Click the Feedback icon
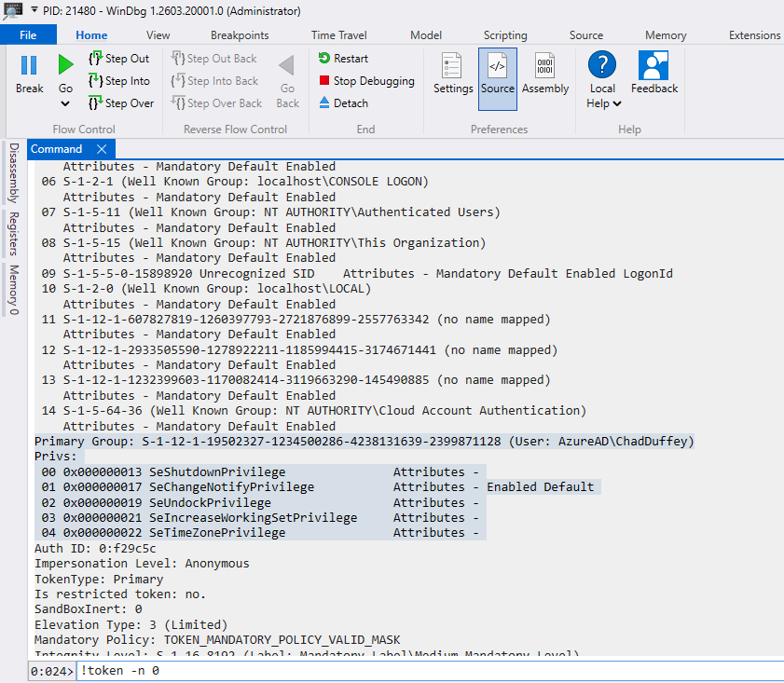Viewport: 784px width, 683px height. pyautogui.click(x=653, y=65)
